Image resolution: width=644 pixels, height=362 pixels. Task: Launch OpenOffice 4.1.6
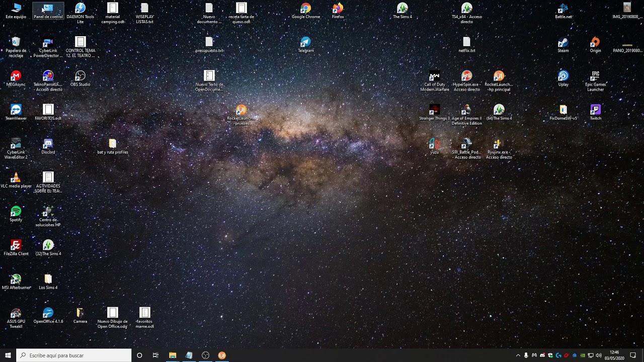coord(48,315)
